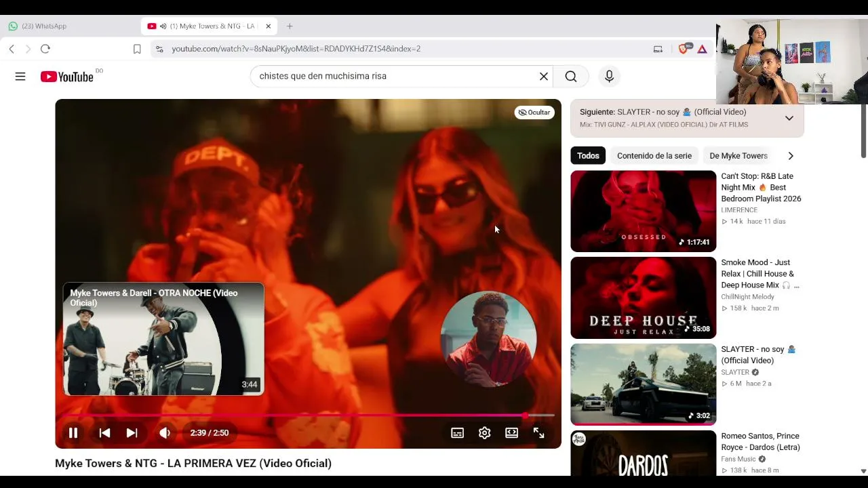Image resolution: width=868 pixels, height=488 pixels.
Task: Toggle theater mode in the player
Action: pyautogui.click(x=511, y=433)
